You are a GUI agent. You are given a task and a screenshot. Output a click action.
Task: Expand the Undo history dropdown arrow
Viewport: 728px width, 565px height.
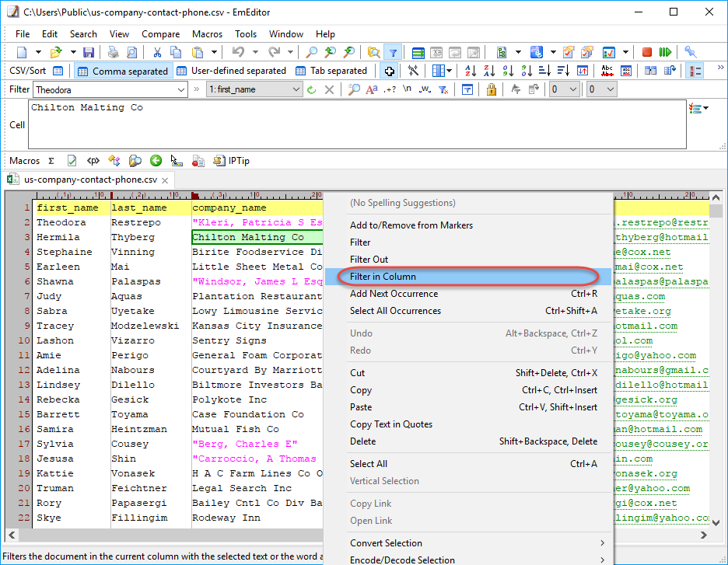point(255,52)
